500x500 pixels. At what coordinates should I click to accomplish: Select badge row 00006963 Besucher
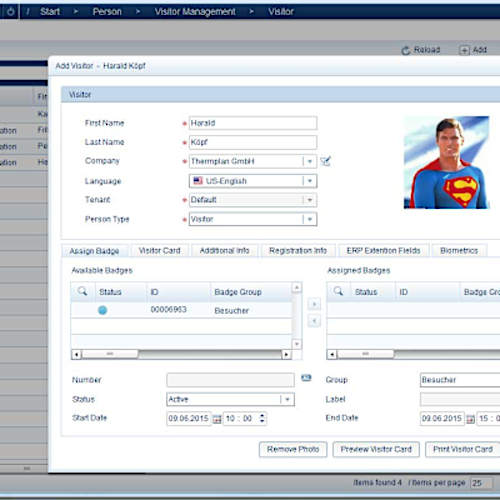[x=181, y=310]
